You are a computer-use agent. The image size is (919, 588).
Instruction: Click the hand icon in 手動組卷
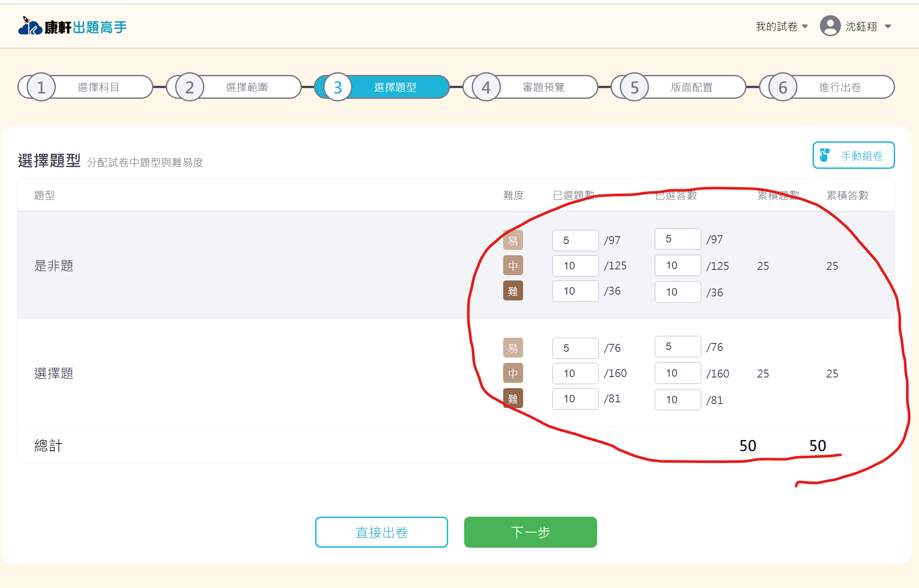825,155
